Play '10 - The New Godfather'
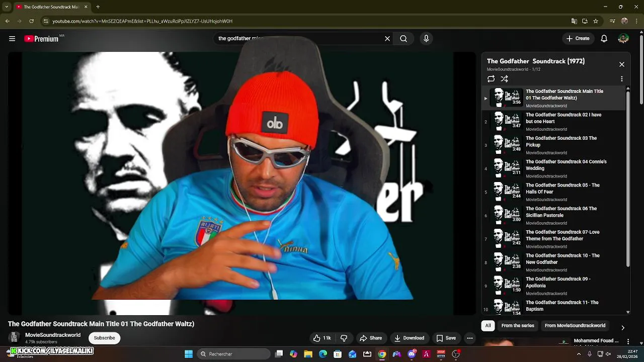The image size is (644, 362). 553,262
